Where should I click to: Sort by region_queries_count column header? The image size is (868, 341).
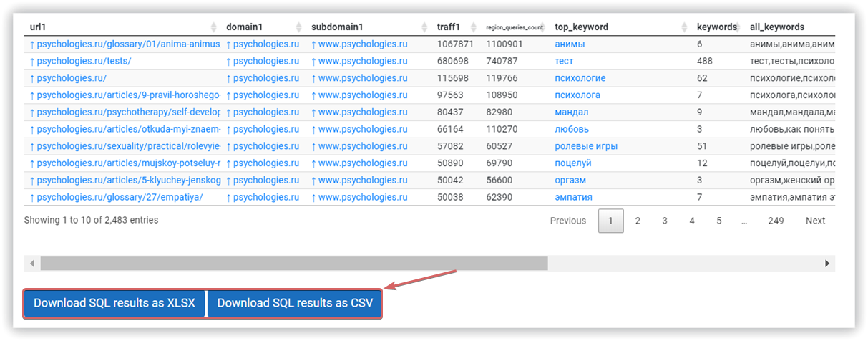point(515,27)
